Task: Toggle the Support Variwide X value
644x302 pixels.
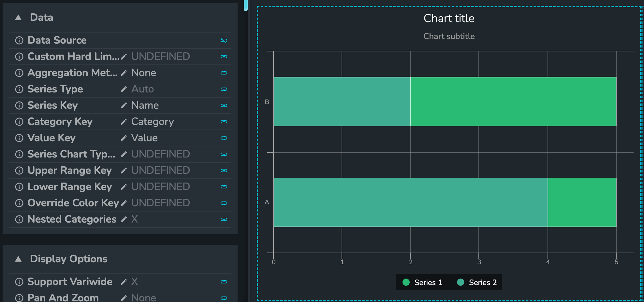Action: pyautogui.click(x=134, y=281)
